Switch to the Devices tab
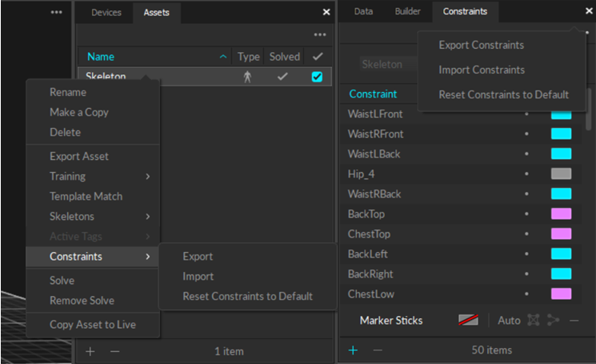Viewport: 596px width, 364px height. (106, 13)
